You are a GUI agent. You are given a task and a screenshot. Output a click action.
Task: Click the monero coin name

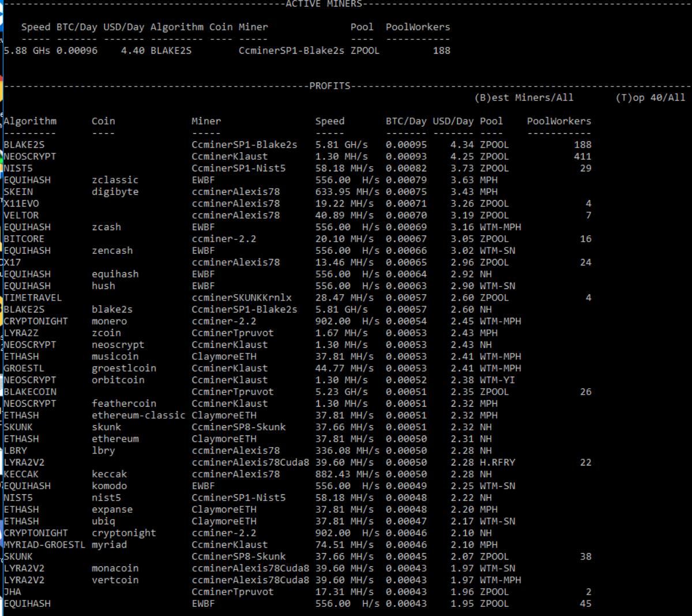click(x=109, y=321)
